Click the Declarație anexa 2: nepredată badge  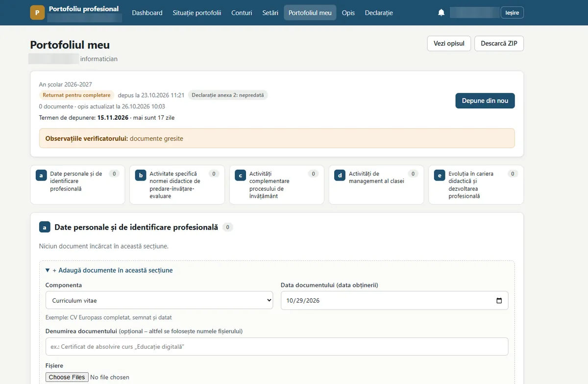[x=228, y=95]
